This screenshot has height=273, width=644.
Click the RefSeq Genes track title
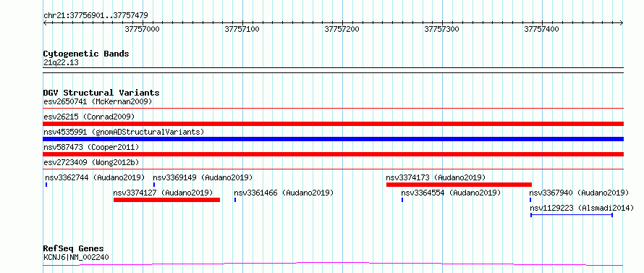(74, 249)
